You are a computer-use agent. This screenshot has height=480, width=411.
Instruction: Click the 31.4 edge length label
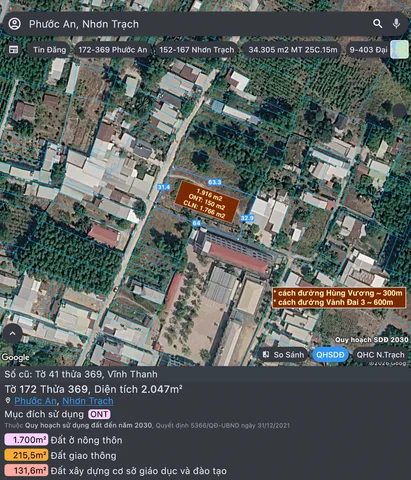164,187
